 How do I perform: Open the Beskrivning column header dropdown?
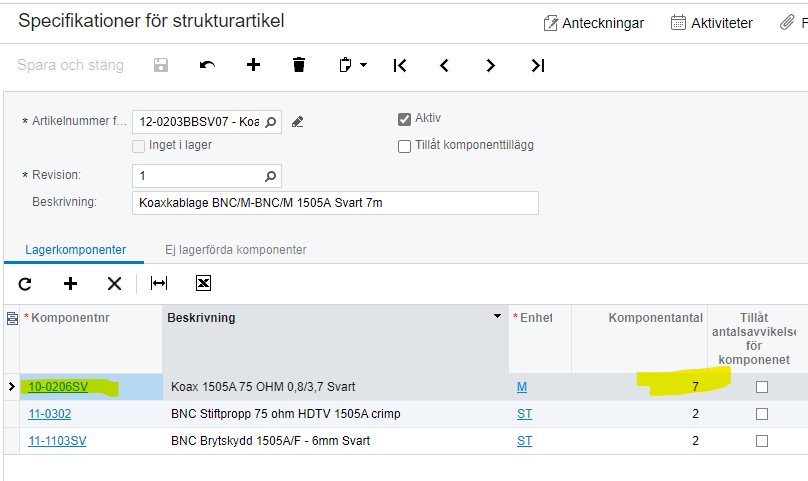pos(498,317)
